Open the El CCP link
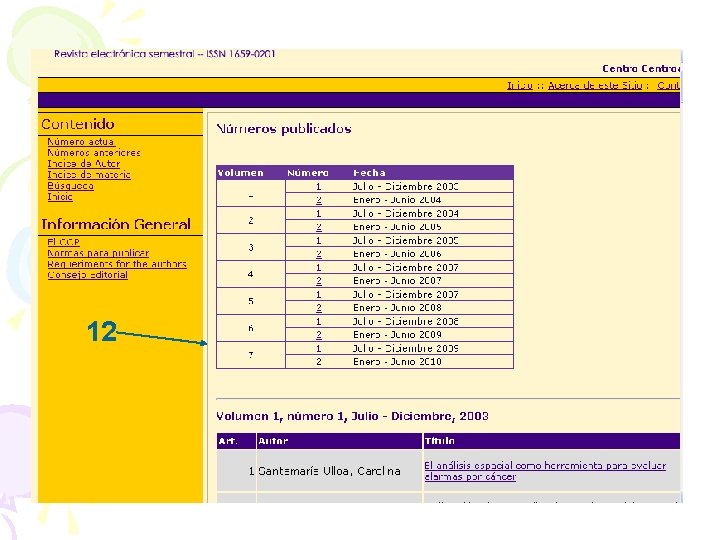 coord(63,242)
